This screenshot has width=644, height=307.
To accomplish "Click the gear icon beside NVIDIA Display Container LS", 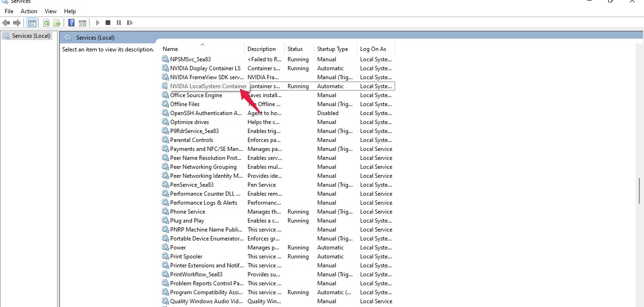I will click(x=165, y=68).
